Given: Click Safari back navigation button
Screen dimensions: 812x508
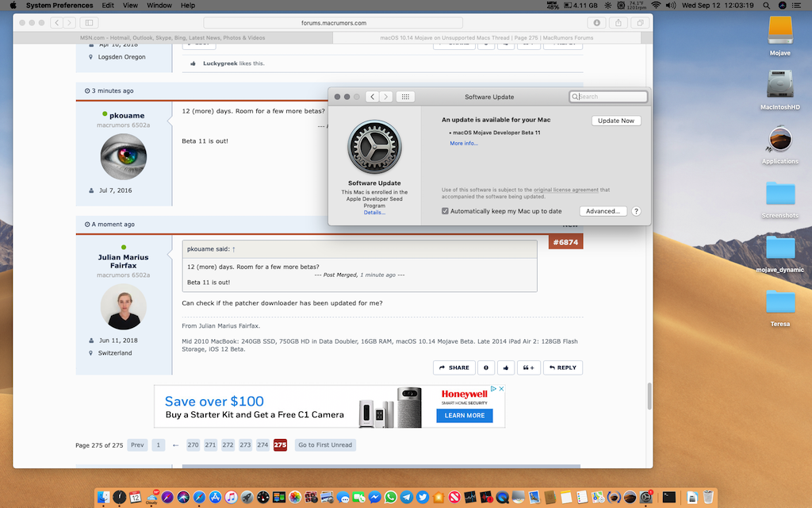Looking at the screenshot, I should [56, 23].
